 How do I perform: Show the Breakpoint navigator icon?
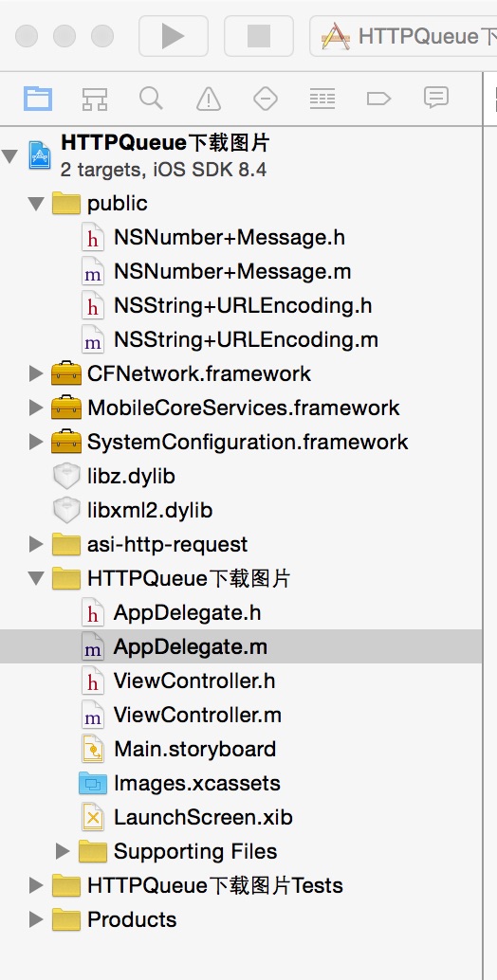click(378, 99)
